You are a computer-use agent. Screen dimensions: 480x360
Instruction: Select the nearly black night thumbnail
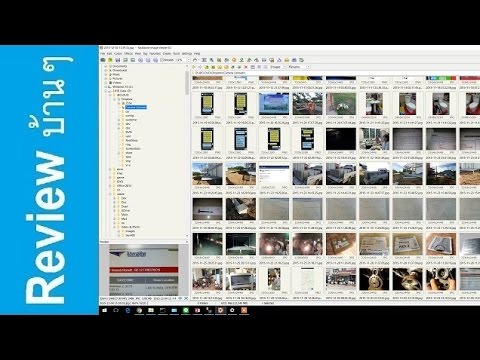point(341,139)
